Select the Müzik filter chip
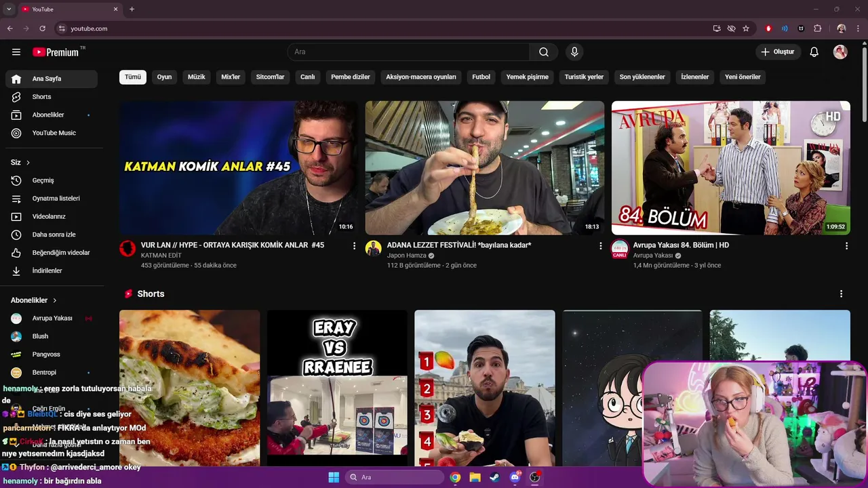 coord(197,77)
